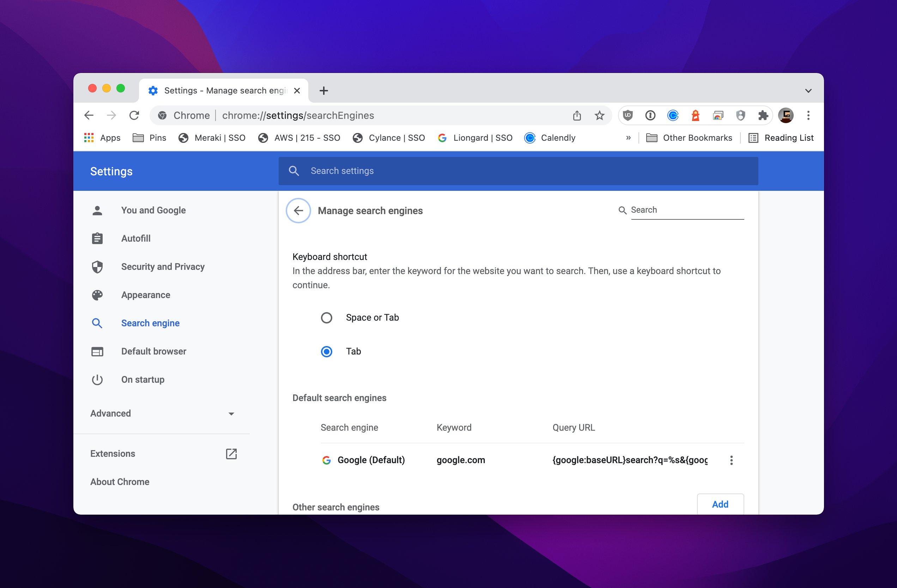Select the Tab radio option

click(x=326, y=351)
